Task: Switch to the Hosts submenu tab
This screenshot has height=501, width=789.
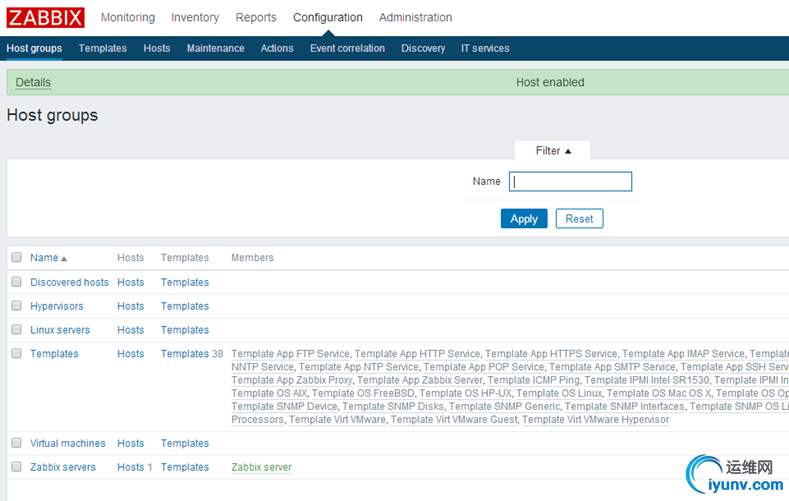Action: tap(156, 48)
